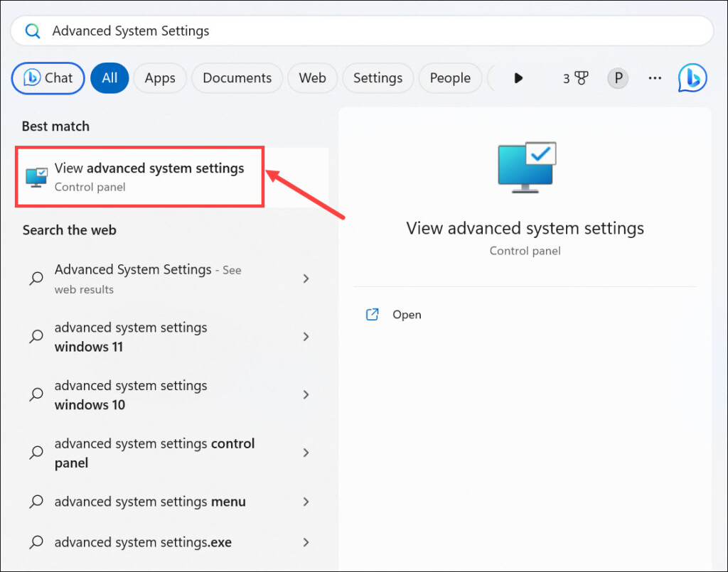
Task: Expand chevron for 'advanced system settings windows 11'
Action: [306, 337]
